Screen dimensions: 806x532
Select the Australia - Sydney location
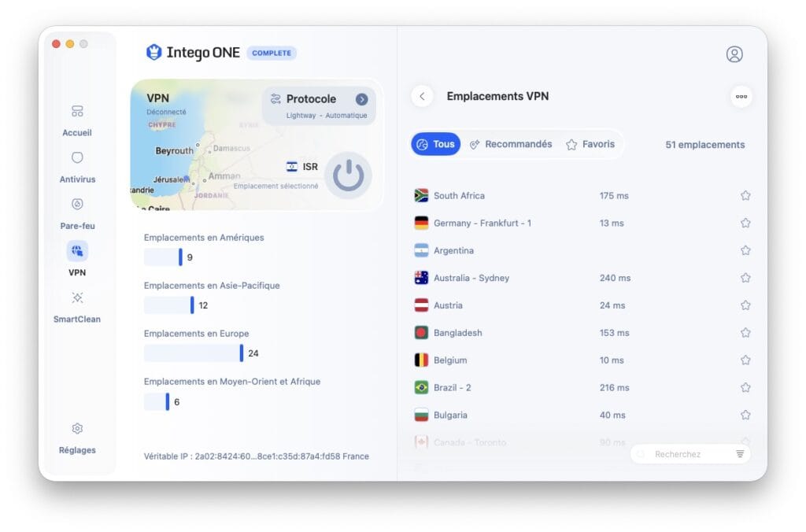click(471, 278)
